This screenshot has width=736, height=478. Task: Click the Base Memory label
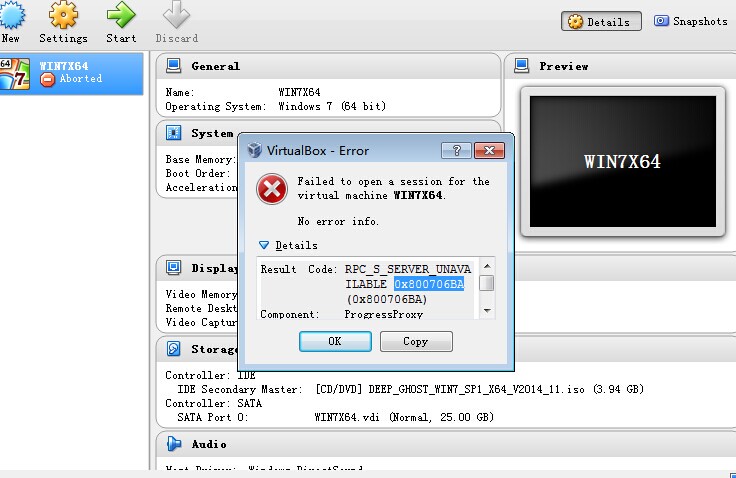(201, 159)
